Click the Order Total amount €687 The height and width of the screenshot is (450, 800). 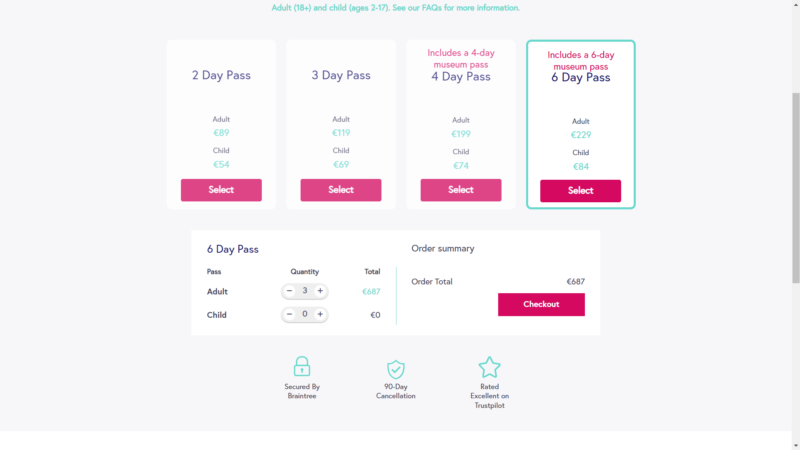[x=576, y=282]
